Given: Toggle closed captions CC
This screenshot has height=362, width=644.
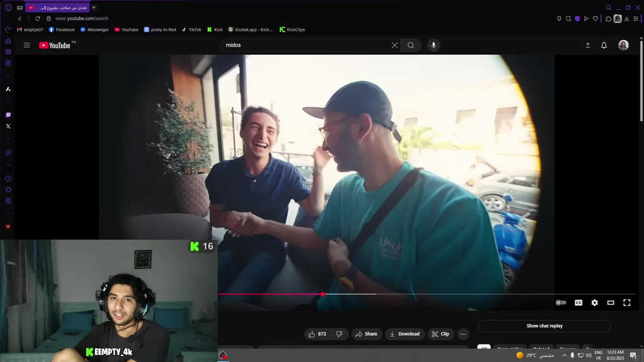Looking at the screenshot, I should click(579, 303).
